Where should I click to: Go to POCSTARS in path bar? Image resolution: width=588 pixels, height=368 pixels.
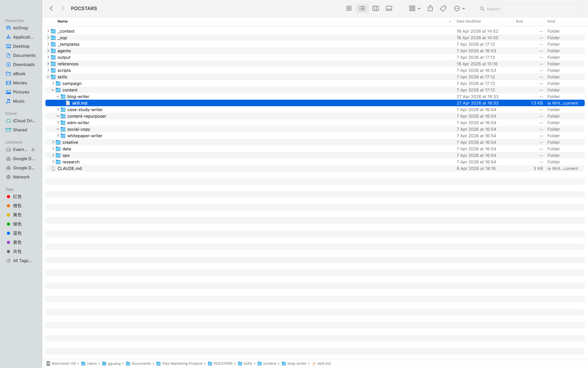(x=220, y=363)
